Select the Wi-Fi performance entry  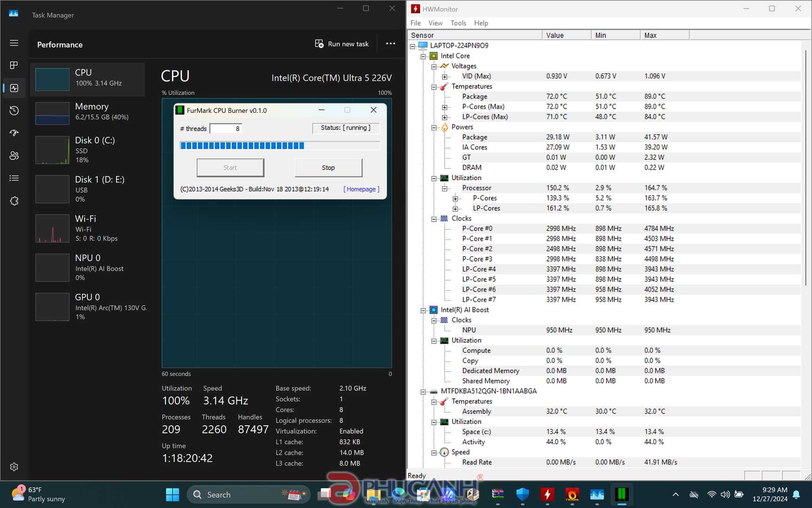[x=87, y=228]
